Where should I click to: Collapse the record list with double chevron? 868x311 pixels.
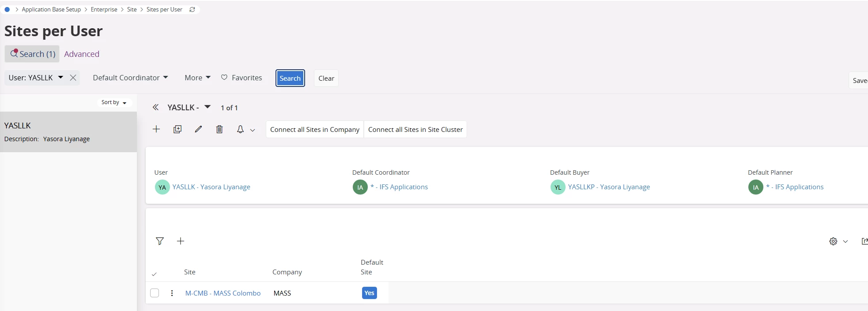155,107
